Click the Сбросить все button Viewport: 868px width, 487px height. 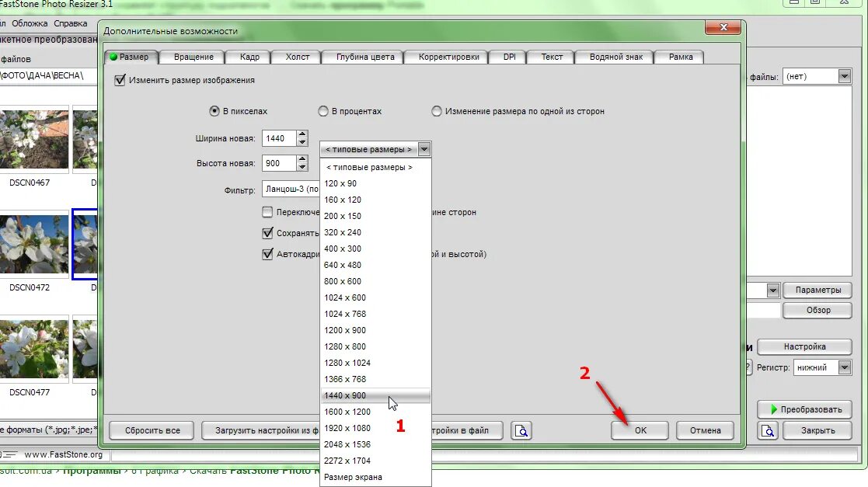(152, 430)
